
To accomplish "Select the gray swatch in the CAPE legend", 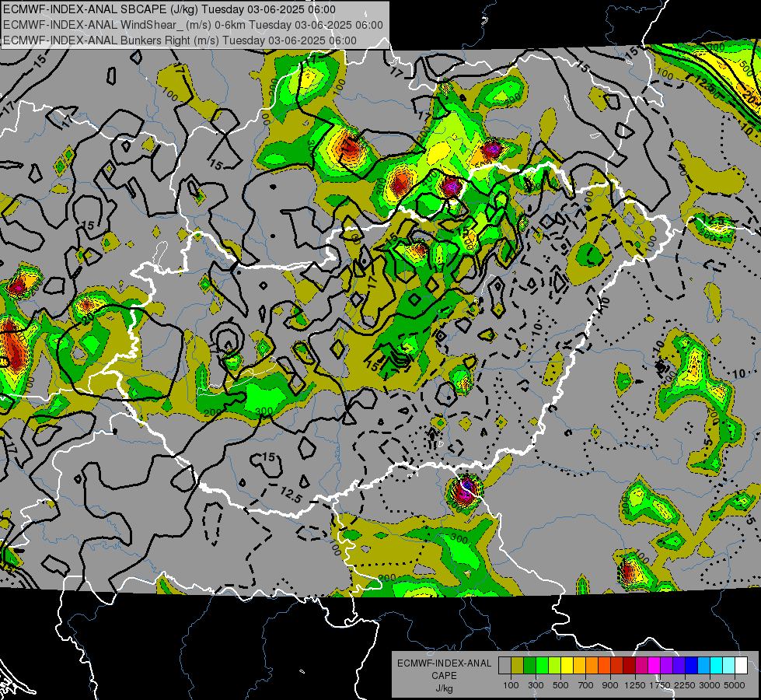I will coord(504,665).
